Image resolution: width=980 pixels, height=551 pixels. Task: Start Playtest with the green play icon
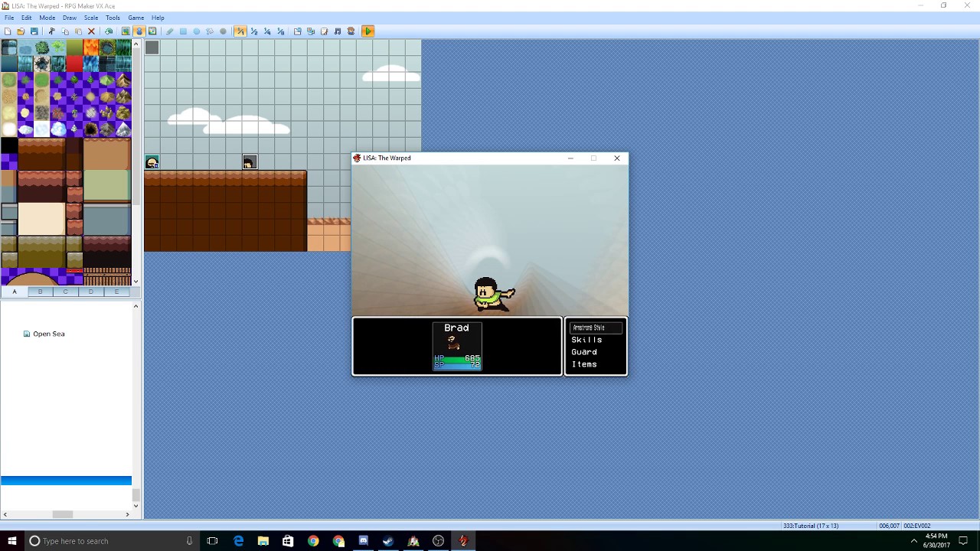click(x=368, y=31)
